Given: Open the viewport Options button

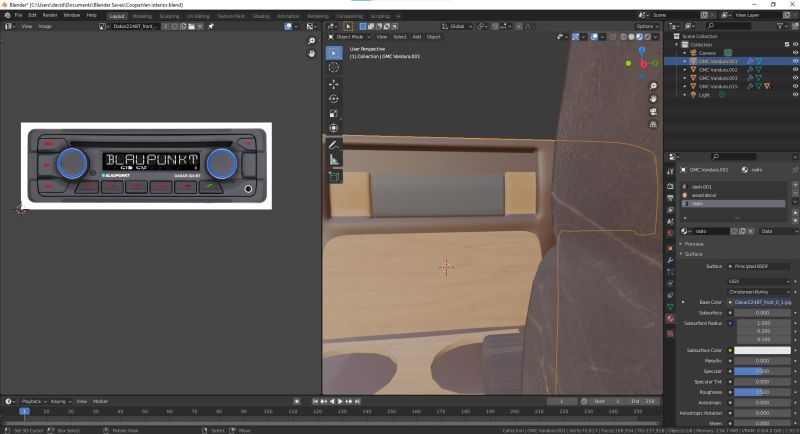Looking at the screenshot, I should coord(646,26).
